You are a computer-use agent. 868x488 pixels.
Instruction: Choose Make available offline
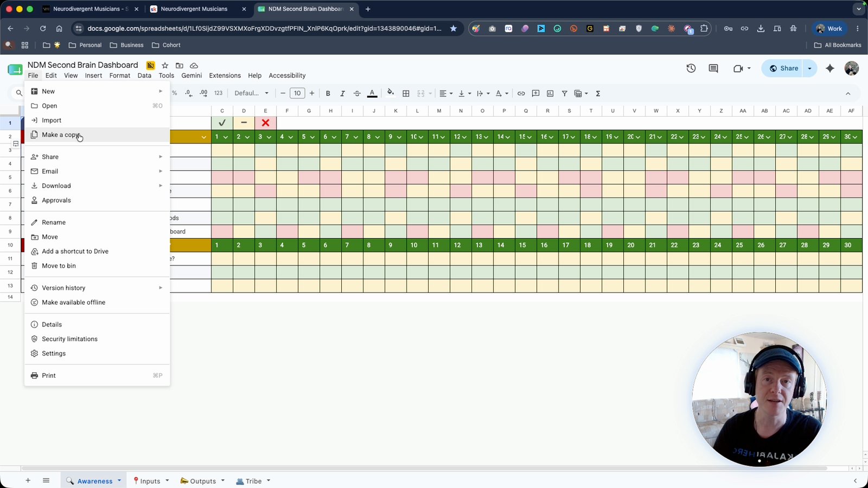(x=97, y=302)
